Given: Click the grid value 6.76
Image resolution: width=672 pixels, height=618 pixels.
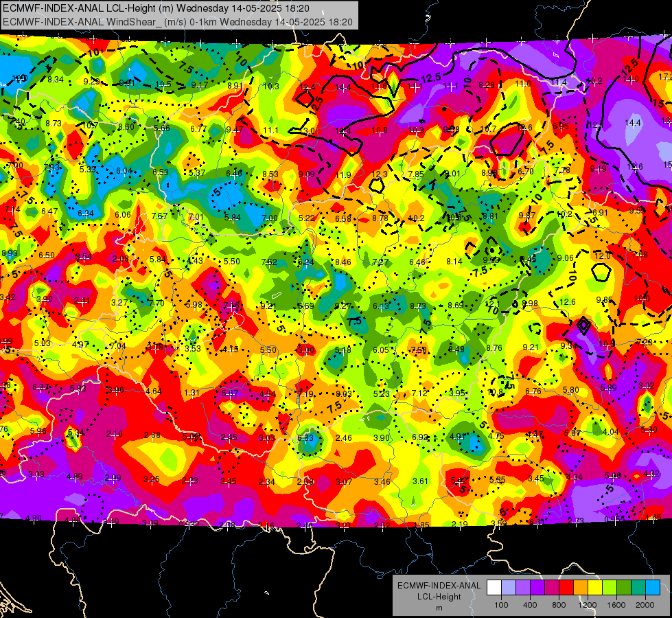Looking at the screenshot, I should point(533,391).
